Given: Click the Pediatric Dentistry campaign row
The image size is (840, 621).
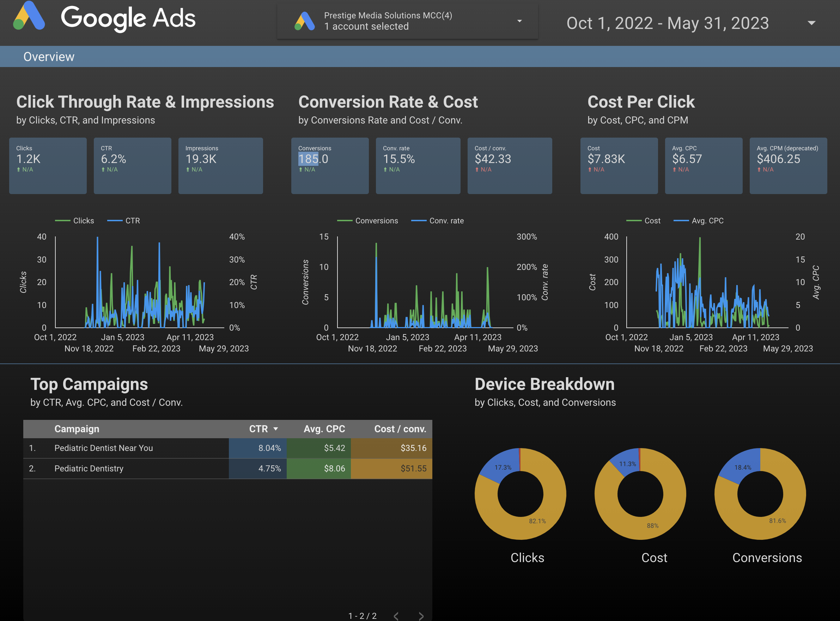Looking at the screenshot, I should pyautogui.click(x=89, y=468).
